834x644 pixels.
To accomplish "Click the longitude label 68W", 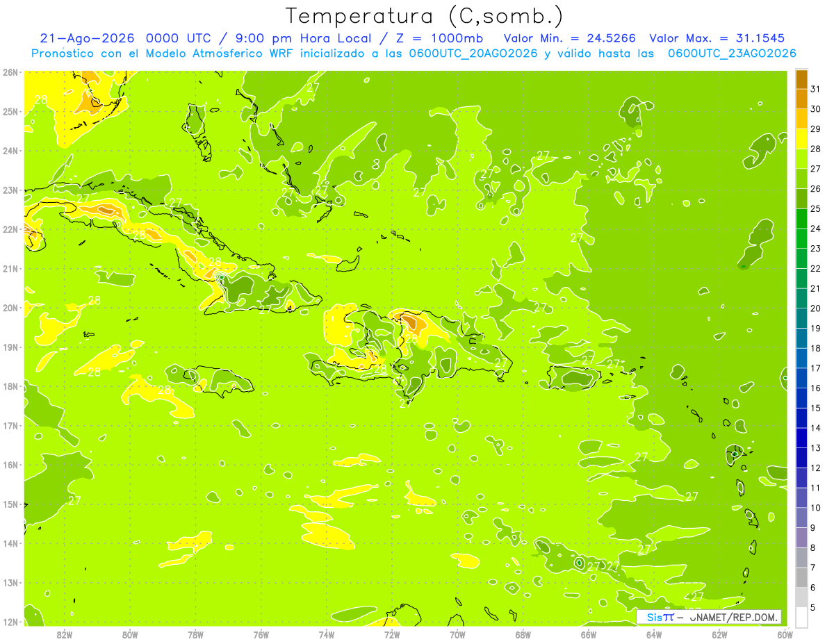I will (x=523, y=635).
